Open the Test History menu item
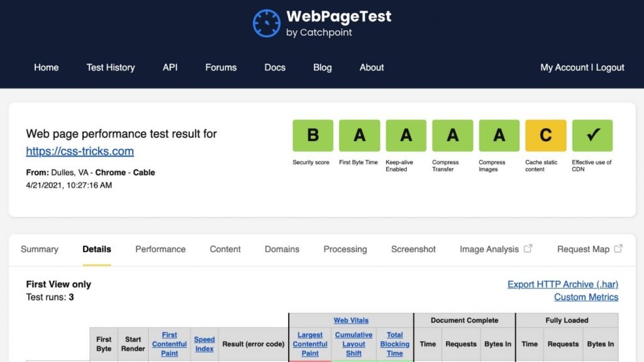The width and height of the screenshot is (644, 362). [110, 67]
